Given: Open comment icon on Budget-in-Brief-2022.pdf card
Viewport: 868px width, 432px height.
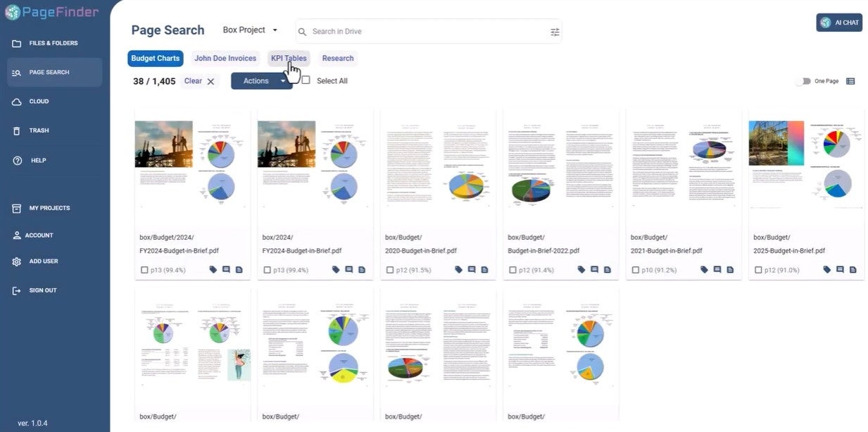Looking at the screenshot, I should [594, 270].
